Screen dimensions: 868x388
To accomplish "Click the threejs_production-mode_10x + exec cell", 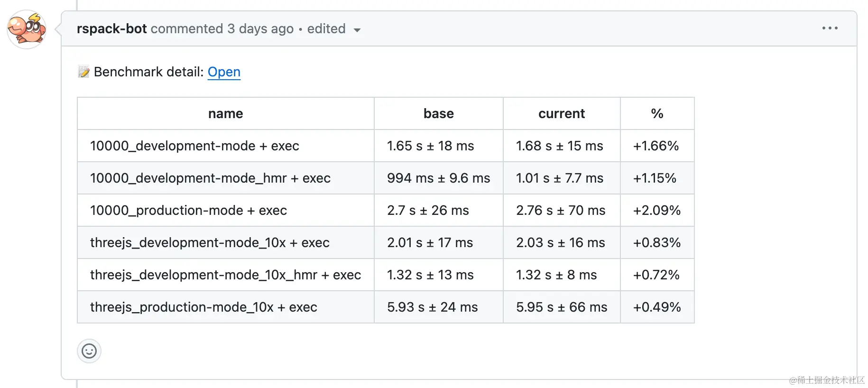I will click(x=203, y=307).
